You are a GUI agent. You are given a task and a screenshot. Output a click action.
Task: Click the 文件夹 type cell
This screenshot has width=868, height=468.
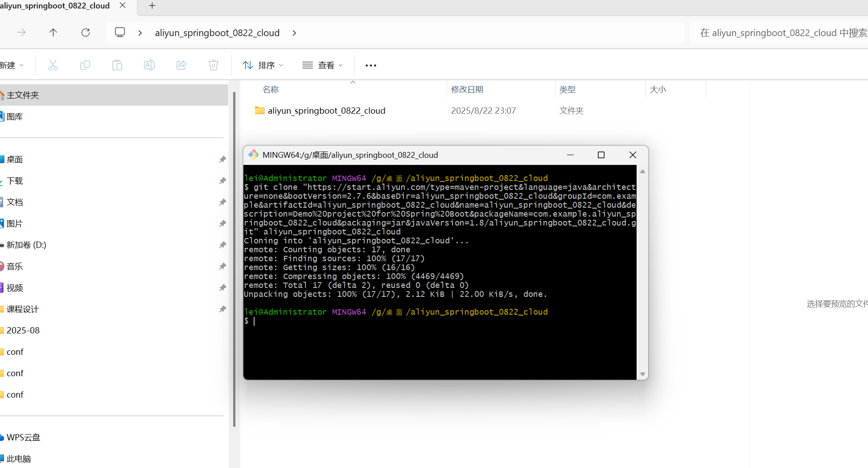572,111
